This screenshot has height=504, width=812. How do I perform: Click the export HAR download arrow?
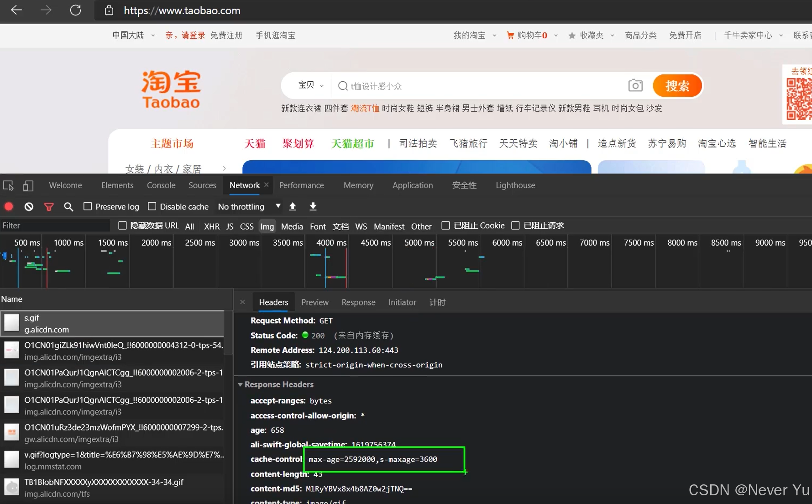[313, 206]
